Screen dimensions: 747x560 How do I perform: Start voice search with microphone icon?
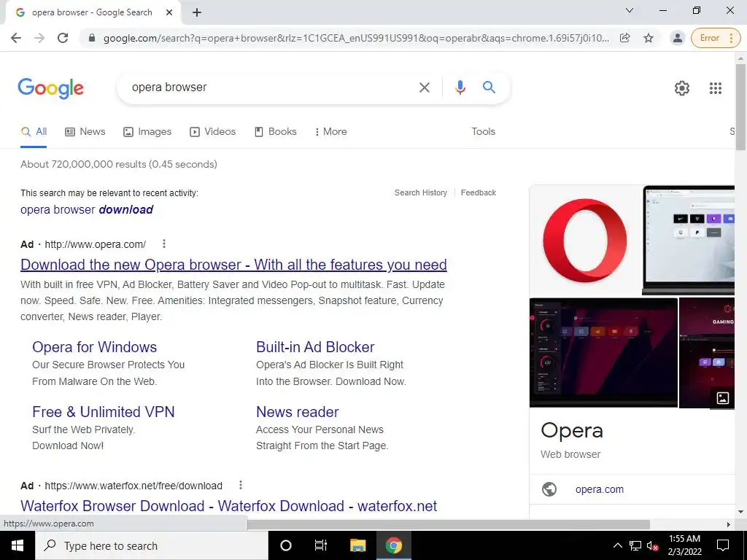460,87
